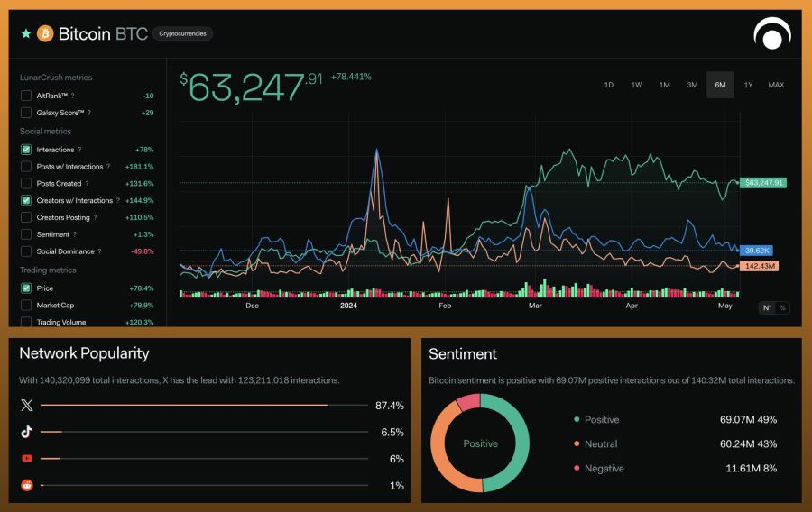The height and width of the screenshot is (512, 812).
Task: Click the green $63,247.91 price label
Action: (x=763, y=183)
